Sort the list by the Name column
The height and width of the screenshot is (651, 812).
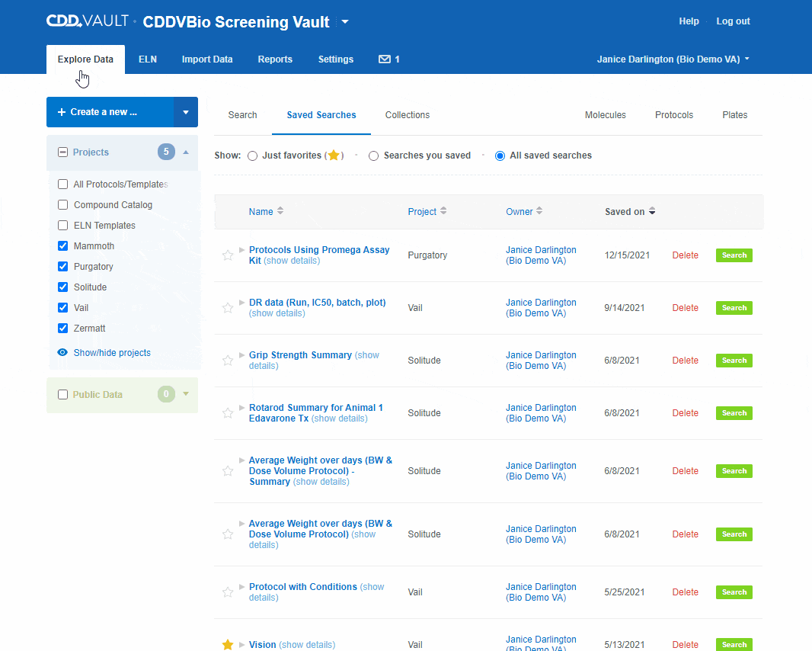tap(263, 211)
